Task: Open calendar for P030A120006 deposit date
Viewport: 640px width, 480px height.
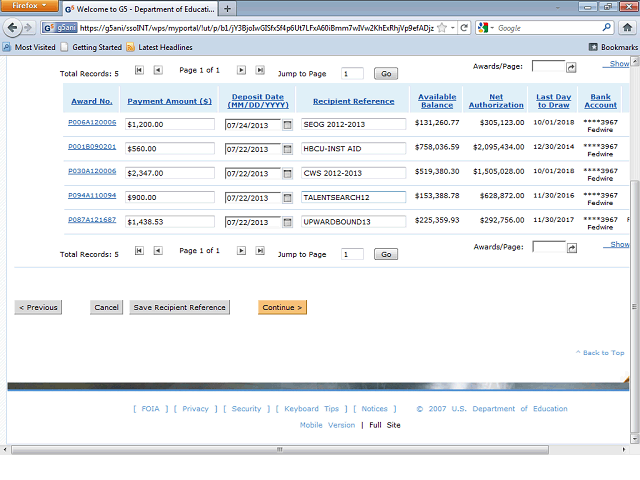Action: [x=287, y=174]
